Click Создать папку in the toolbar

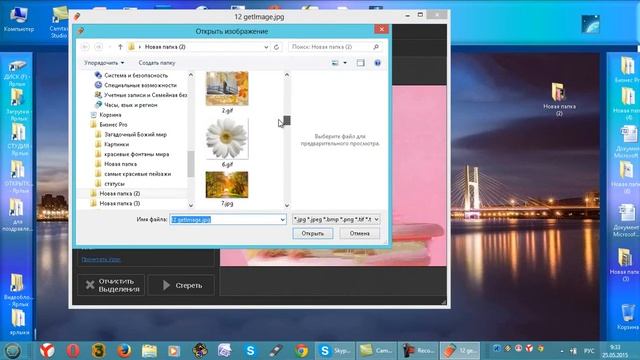pyautogui.click(x=157, y=63)
